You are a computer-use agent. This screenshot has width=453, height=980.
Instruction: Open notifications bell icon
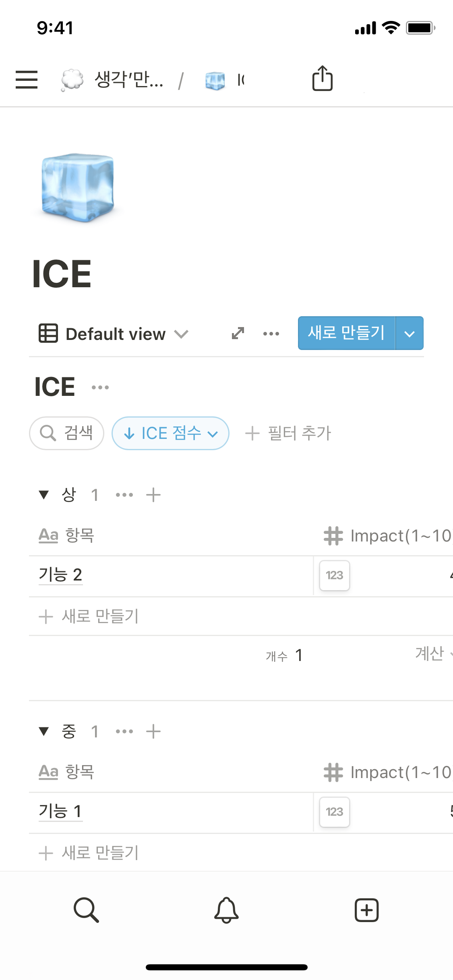(226, 910)
